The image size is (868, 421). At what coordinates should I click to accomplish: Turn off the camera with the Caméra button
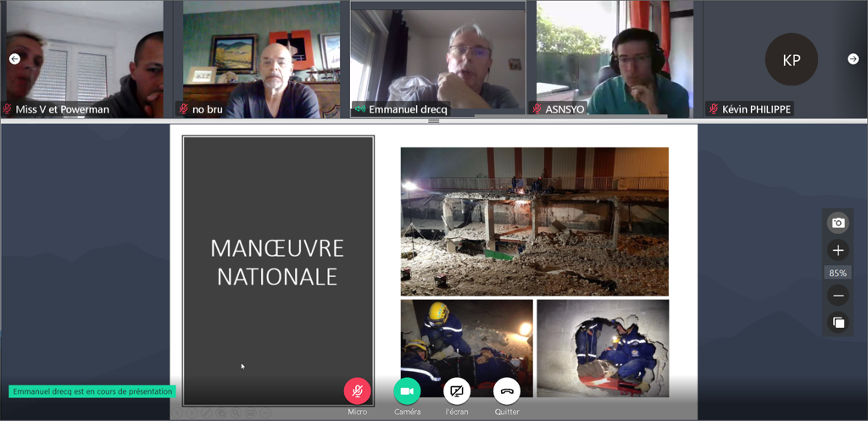pyautogui.click(x=407, y=391)
